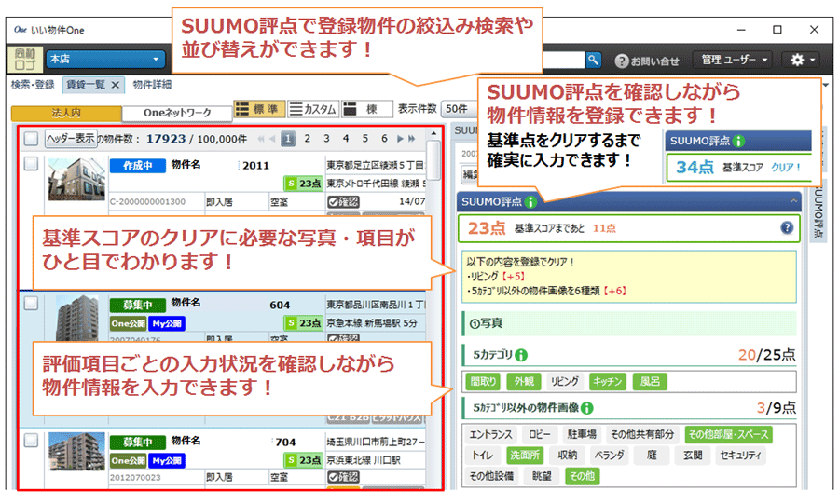The height and width of the screenshot is (504, 839).
Task: Select the リビング photo category tag
Action: click(x=565, y=382)
